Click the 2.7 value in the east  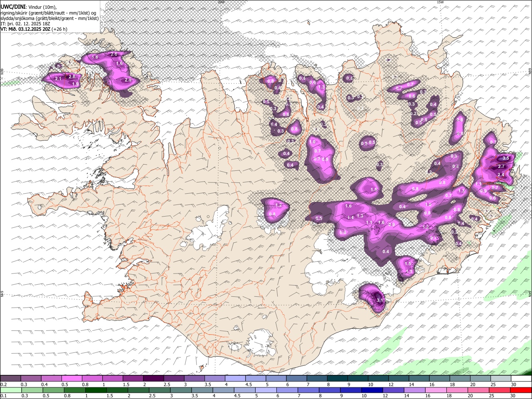coord(501,166)
